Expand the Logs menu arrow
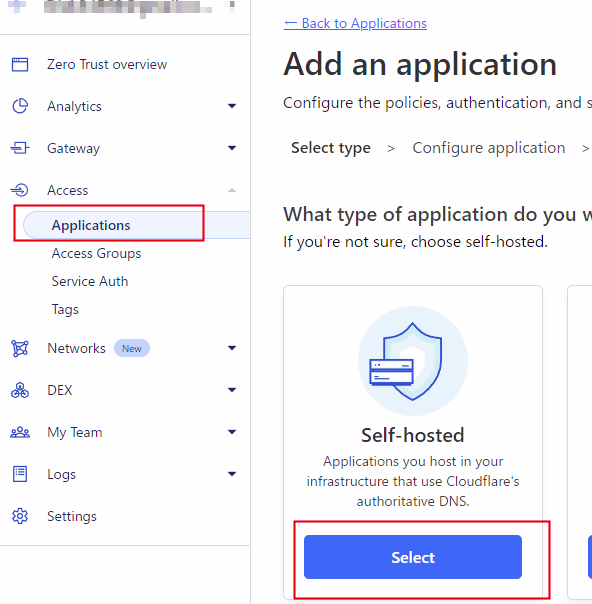 coord(232,474)
